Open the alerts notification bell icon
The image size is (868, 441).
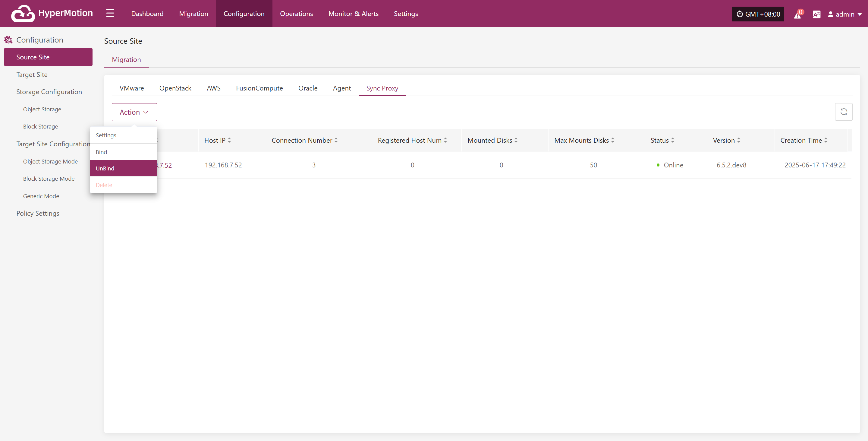point(798,14)
